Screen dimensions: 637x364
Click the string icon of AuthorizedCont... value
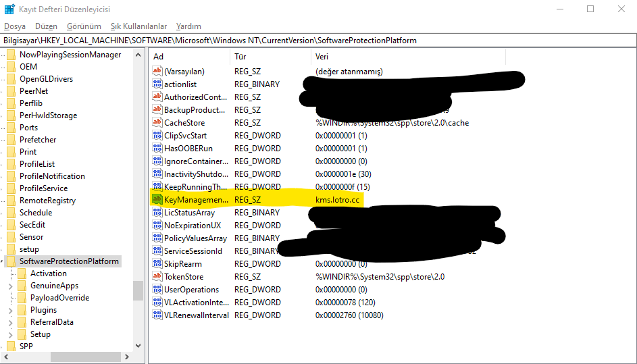[x=157, y=97]
